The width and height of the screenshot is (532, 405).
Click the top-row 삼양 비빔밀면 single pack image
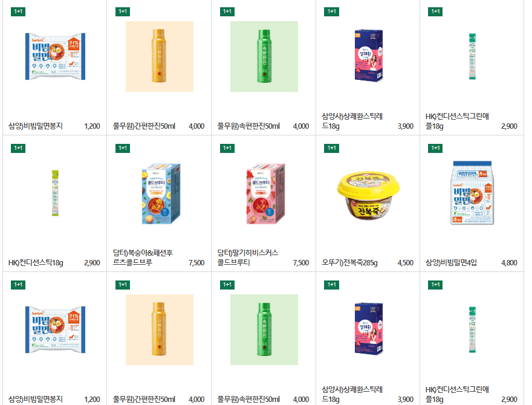point(55,56)
